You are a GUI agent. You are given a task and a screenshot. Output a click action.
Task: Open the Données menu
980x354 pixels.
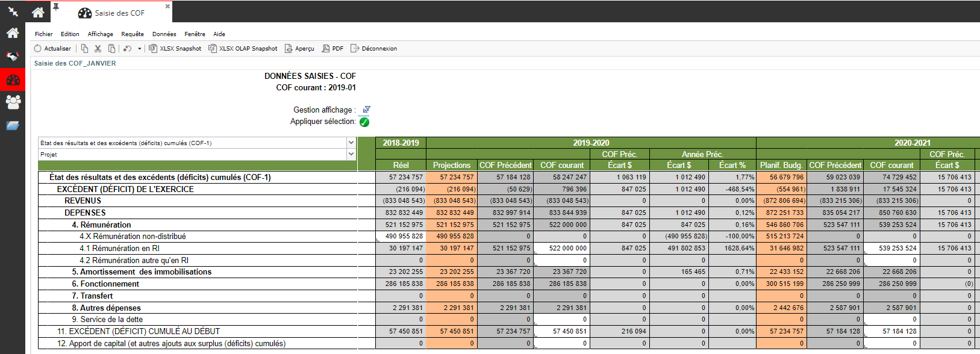[164, 34]
